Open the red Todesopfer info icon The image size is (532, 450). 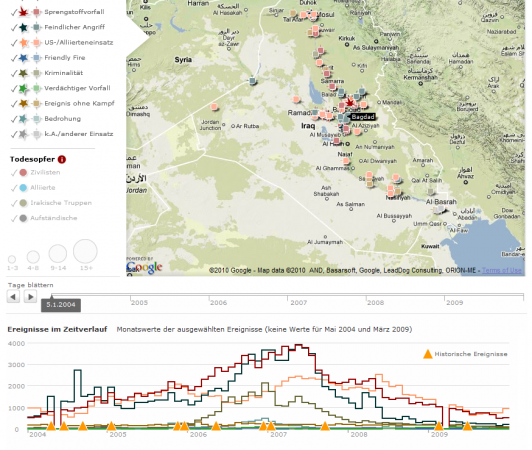(62, 159)
